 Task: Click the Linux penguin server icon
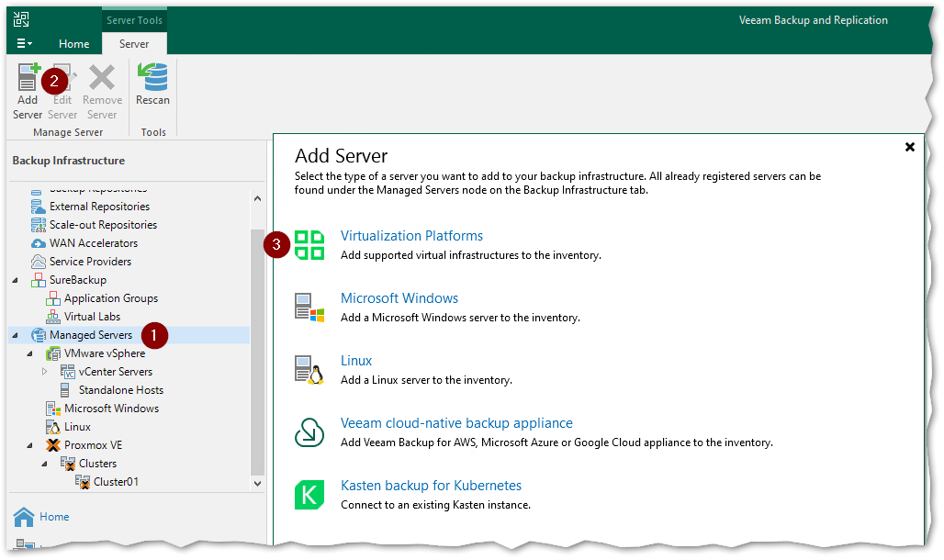point(309,370)
